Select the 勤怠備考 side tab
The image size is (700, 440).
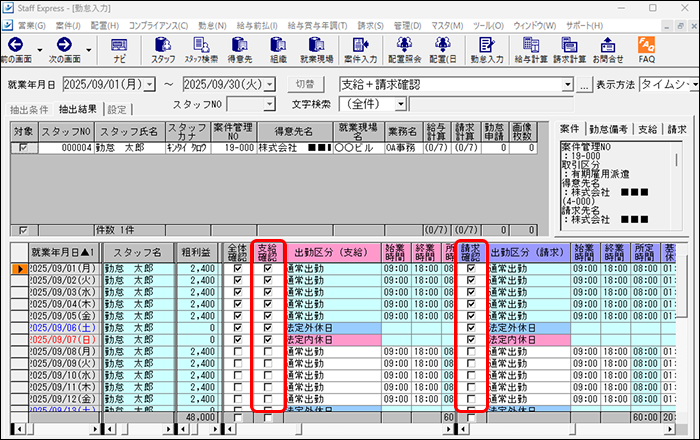(x=608, y=129)
